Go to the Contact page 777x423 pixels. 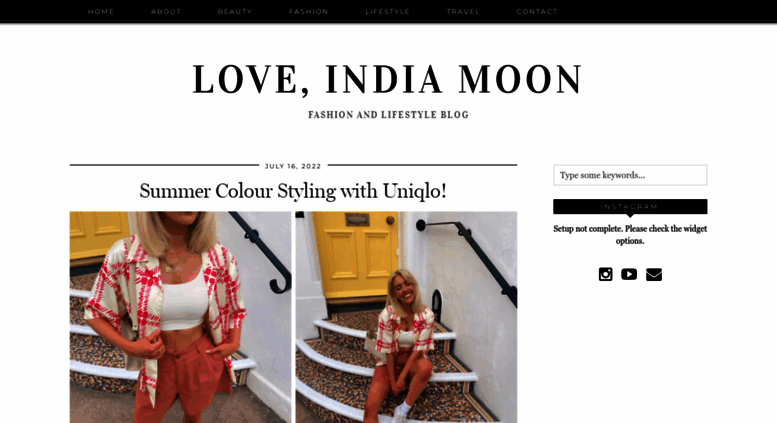537,11
